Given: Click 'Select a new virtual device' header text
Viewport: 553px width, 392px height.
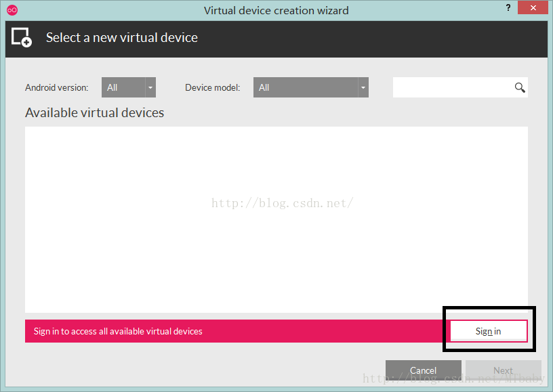Looking at the screenshot, I should pos(122,37).
